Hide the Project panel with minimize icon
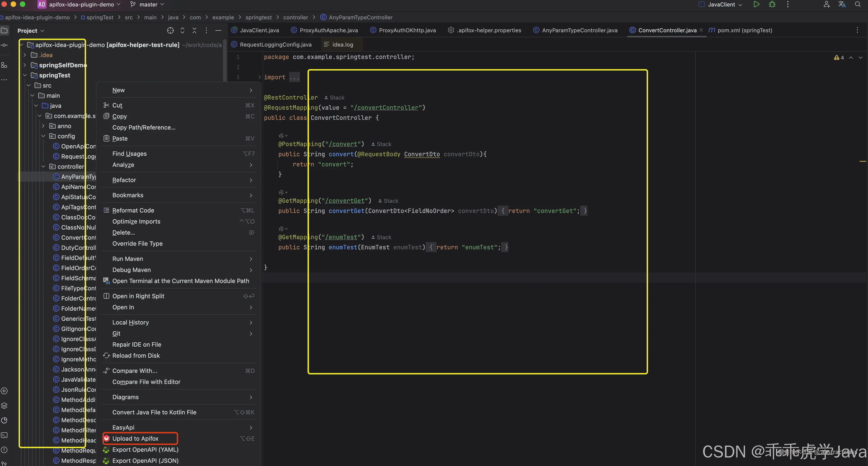868x466 pixels. tap(218, 31)
